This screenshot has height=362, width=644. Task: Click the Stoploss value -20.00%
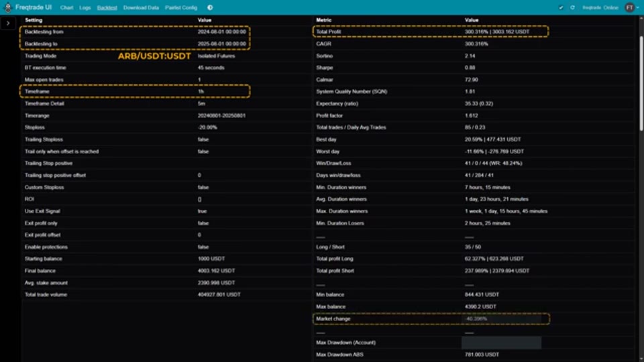pyautogui.click(x=207, y=127)
